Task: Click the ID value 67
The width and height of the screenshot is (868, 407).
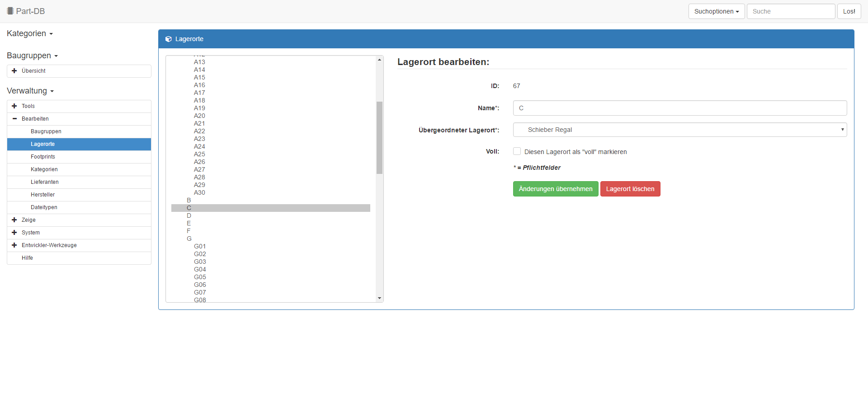Action: tap(517, 86)
